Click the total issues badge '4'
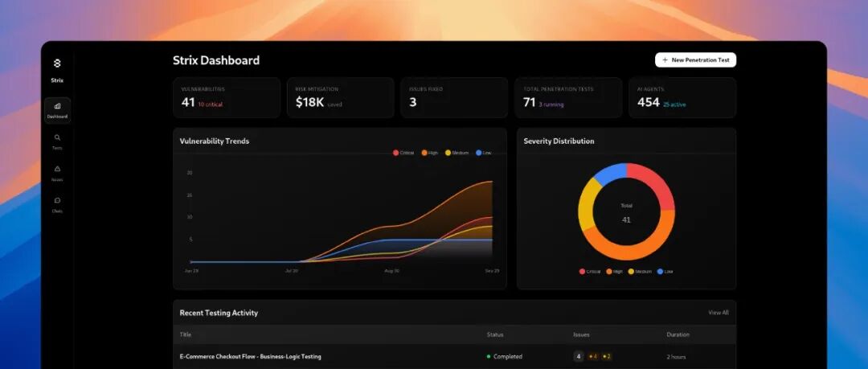Image resolution: width=868 pixels, height=369 pixels. 579,357
